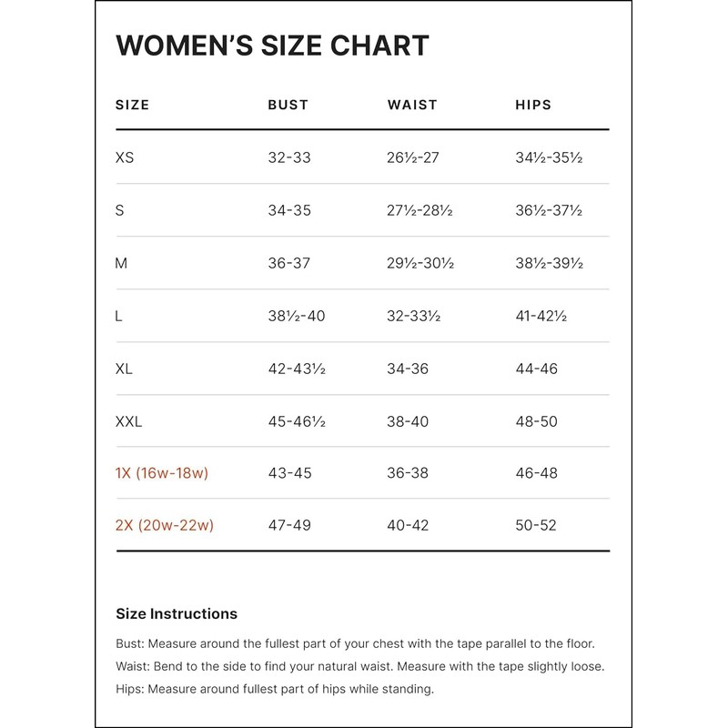Click the Size Instructions heading
The height and width of the screenshot is (728, 728).
coord(177,613)
